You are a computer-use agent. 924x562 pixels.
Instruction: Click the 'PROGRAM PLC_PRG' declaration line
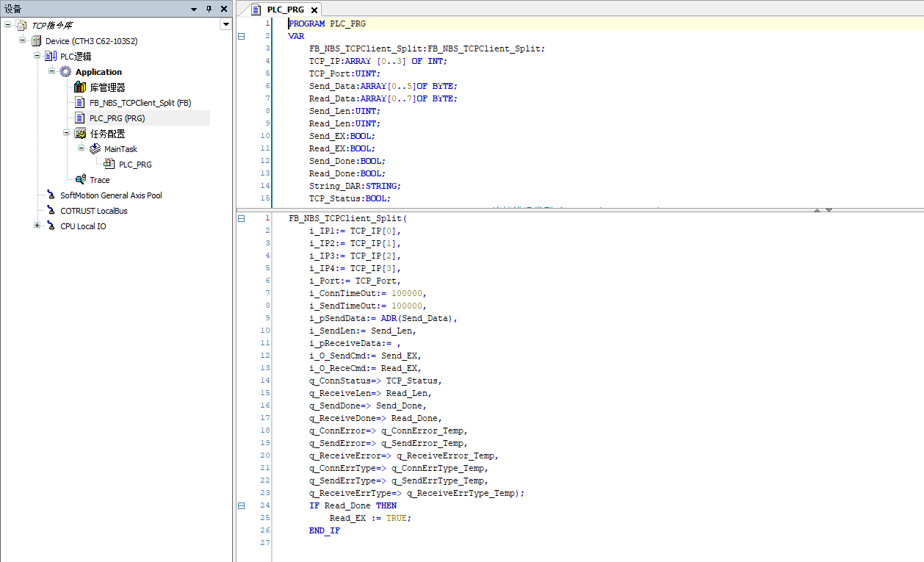[x=327, y=24]
